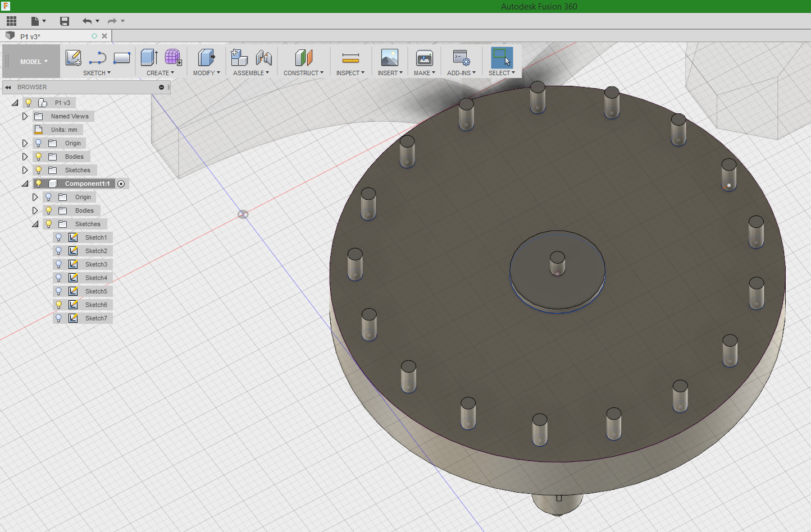Screen dimensions: 811x532
Task: Show Sketch2 using its light bulb
Action: 58,251
